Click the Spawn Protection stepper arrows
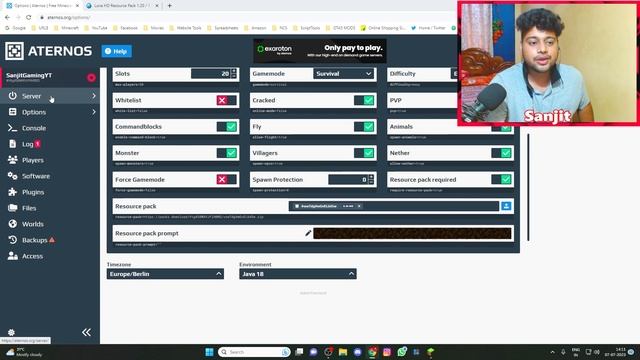The height and width of the screenshot is (360, 640). (371, 180)
